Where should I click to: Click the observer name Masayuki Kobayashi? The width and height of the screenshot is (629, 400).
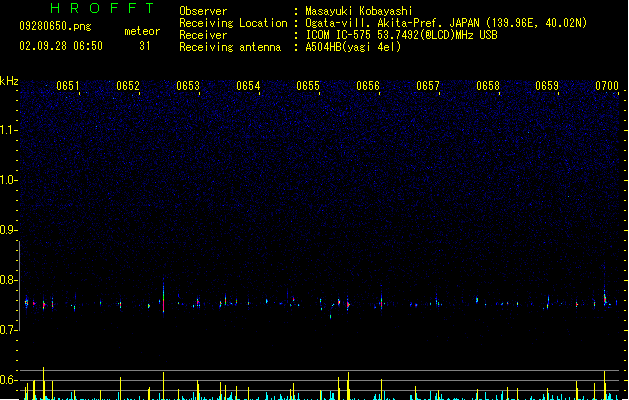359,11
